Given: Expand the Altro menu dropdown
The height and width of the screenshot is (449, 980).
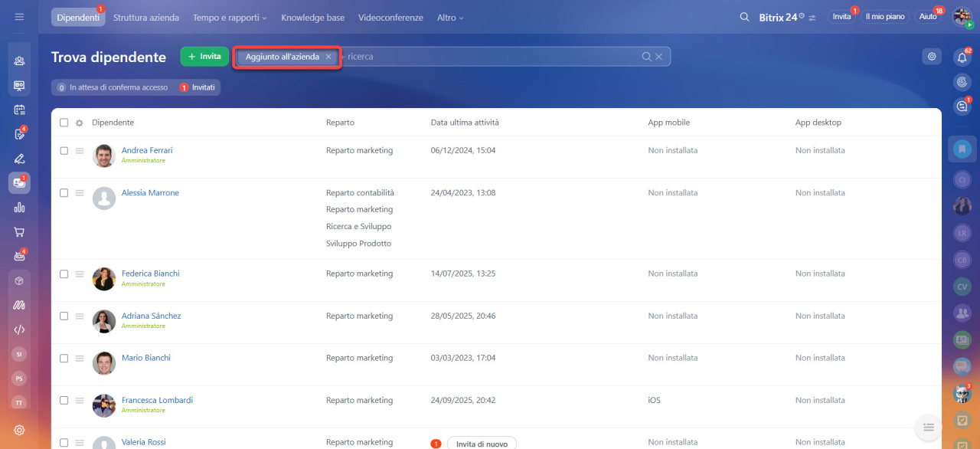Looking at the screenshot, I should [x=450, y=18].
